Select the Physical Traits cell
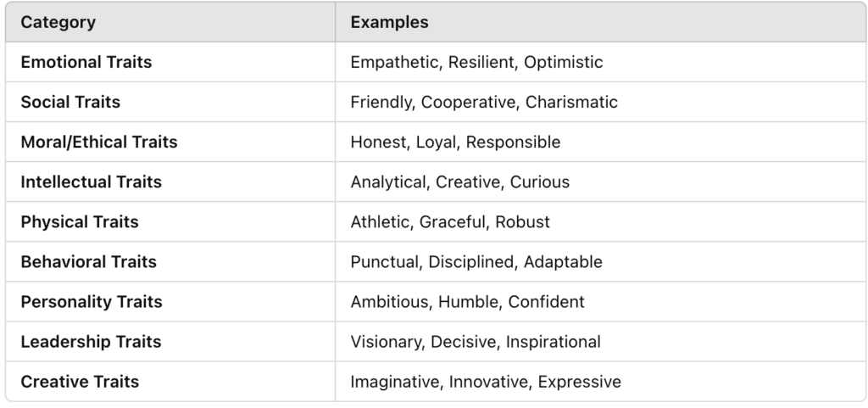The width and height of the screenshot is (868, 408). (x=80, y=221)
